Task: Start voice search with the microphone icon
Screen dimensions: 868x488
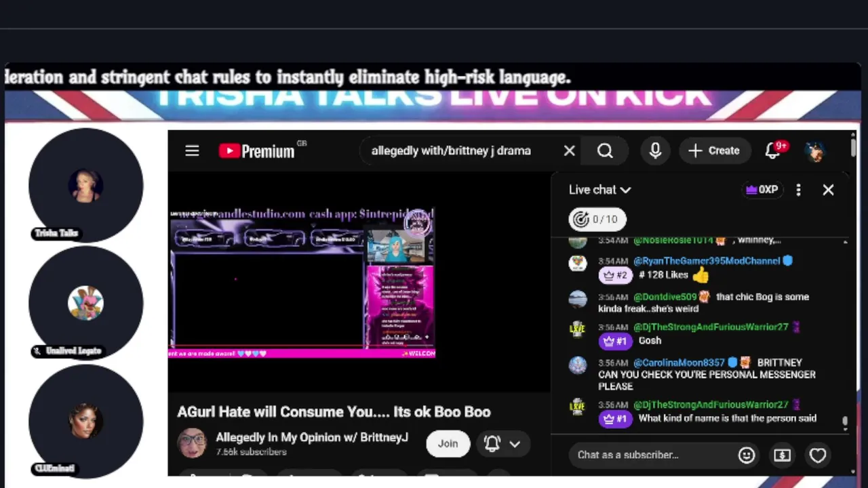Action: click(x=655, y=150)
